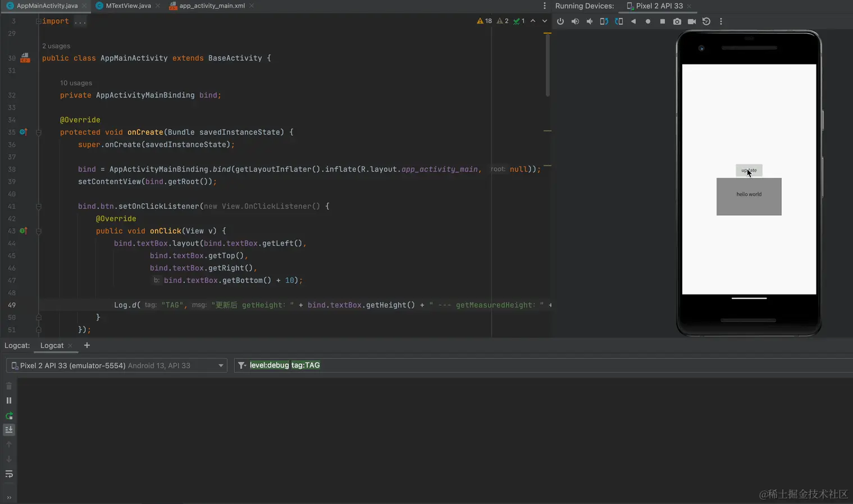Open emulator snapshots clock icon
853x504 pixels.
pyautogui.click(x=706, y=21)
